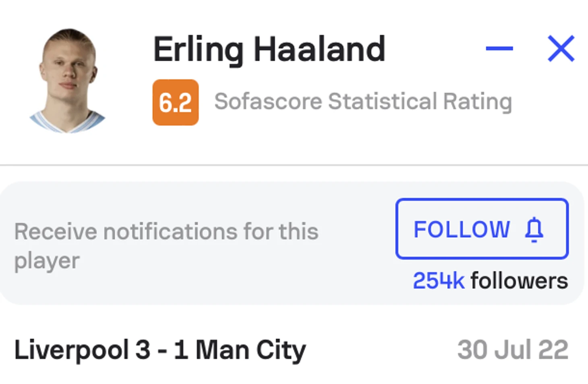
Task: Open the Liverpool vs Man City match row
Action: pos(291,350)
